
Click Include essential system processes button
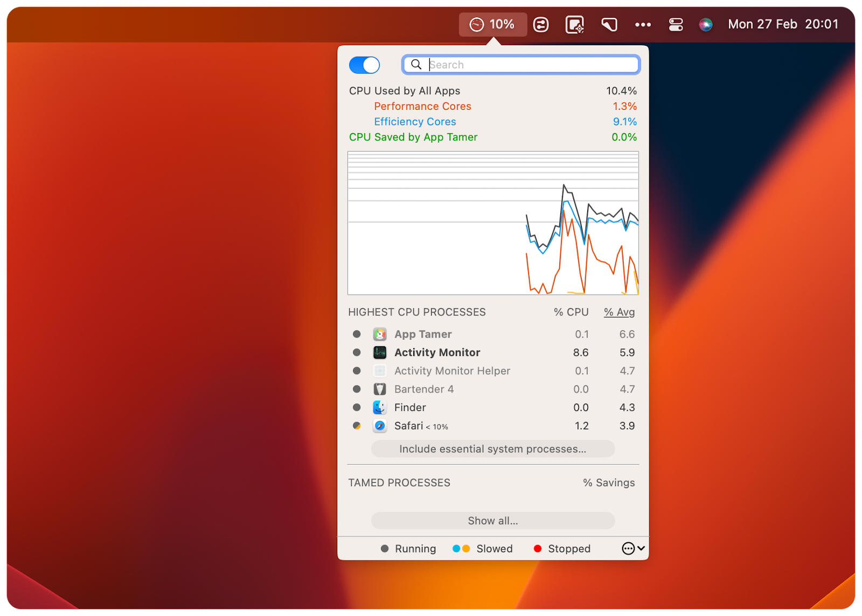492,449
